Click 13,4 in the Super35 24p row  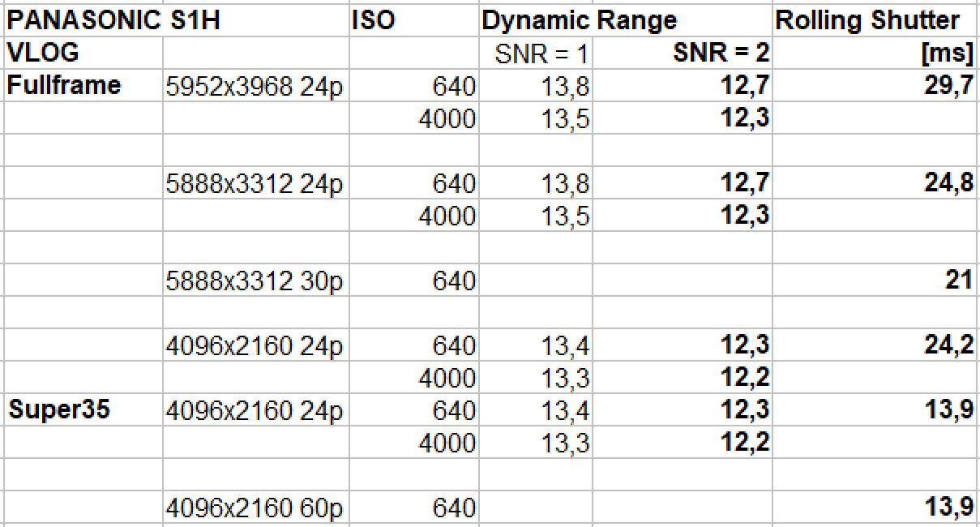565,411
